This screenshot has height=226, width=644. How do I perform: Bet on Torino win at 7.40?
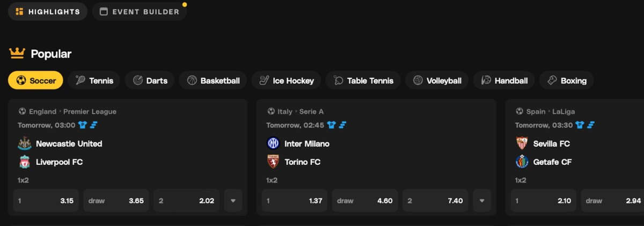[435, 201]
